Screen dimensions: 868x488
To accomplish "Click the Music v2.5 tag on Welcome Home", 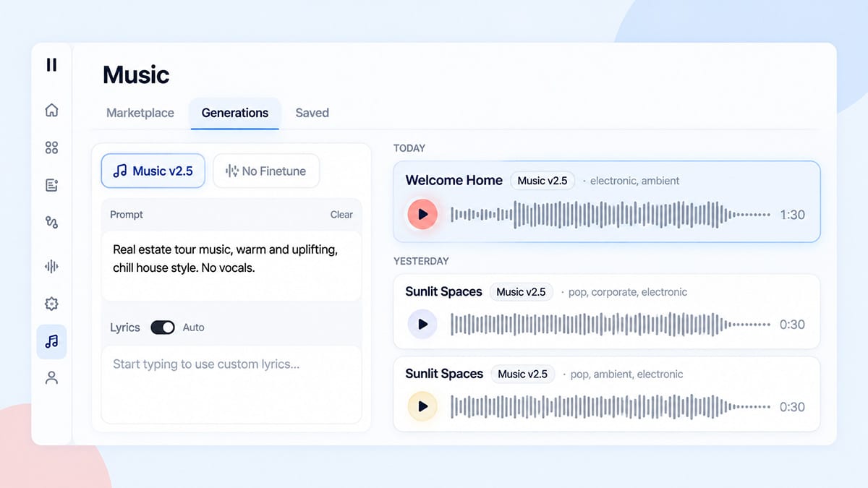I will point(542,181).
